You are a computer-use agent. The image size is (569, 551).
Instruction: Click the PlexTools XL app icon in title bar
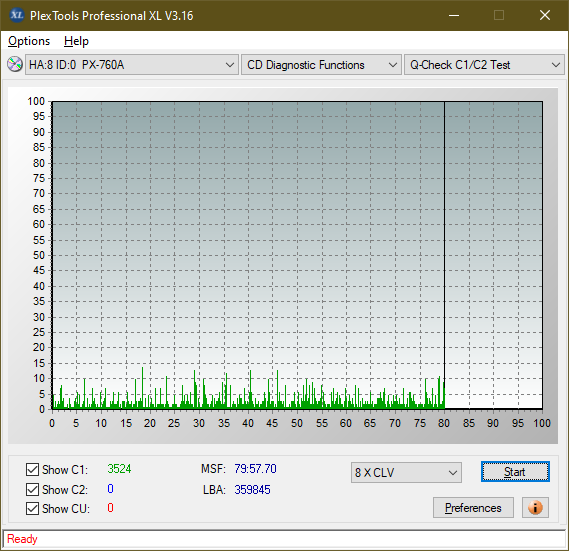16,15
